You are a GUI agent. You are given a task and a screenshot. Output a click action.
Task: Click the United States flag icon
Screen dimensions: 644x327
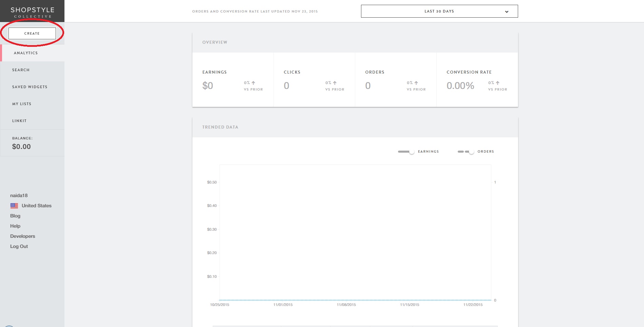pyautogui.click(x=14, y=206)
